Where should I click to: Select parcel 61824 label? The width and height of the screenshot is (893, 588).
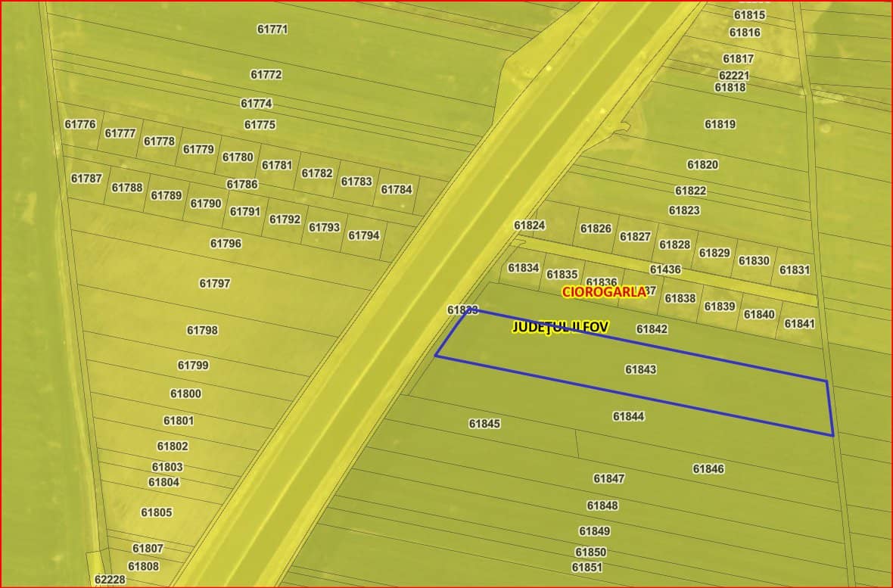point(530,226)
